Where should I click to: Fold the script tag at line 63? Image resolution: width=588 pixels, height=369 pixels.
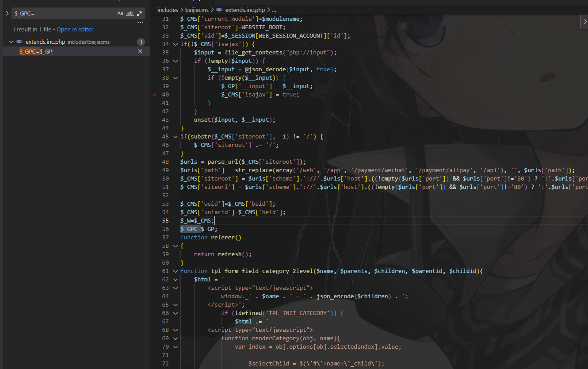click(176, 288)
